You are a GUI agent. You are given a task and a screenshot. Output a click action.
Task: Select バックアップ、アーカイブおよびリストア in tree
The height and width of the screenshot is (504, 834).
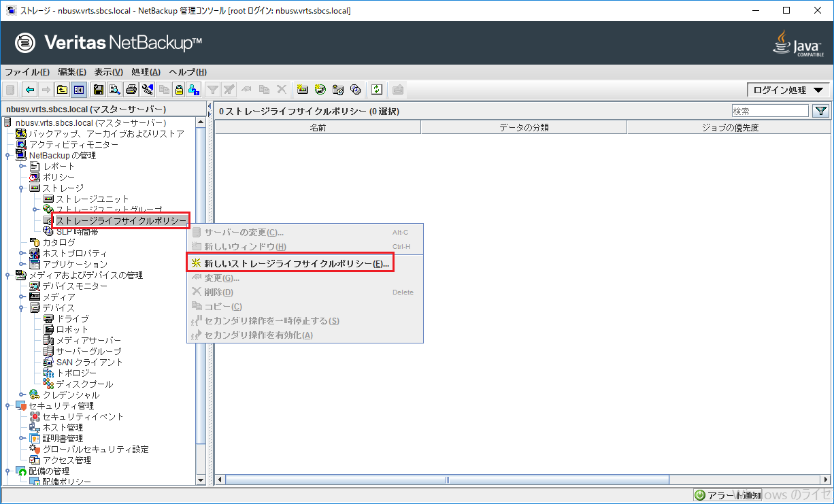point(106,134)
